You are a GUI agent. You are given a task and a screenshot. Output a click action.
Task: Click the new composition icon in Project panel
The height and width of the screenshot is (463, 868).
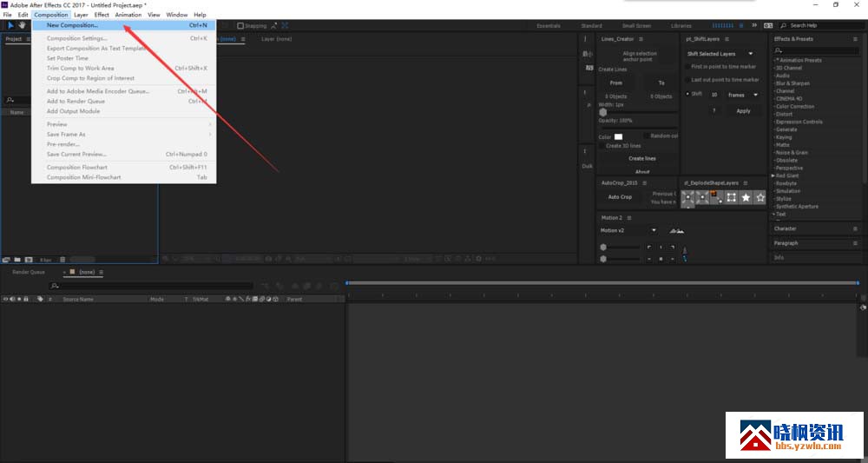[x=29, y=259]
